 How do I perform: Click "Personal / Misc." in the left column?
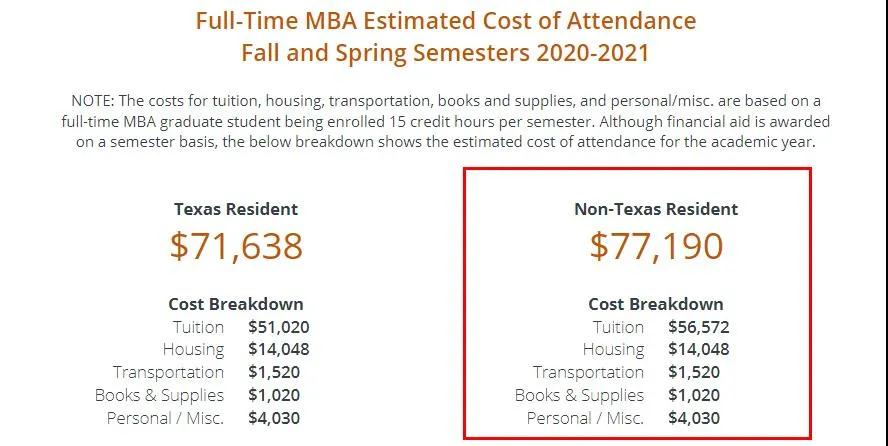tap(165, 418)
